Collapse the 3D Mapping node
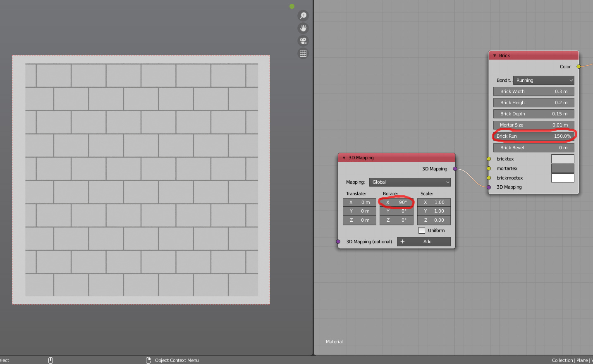593x364 pixels. pos(344,158)
